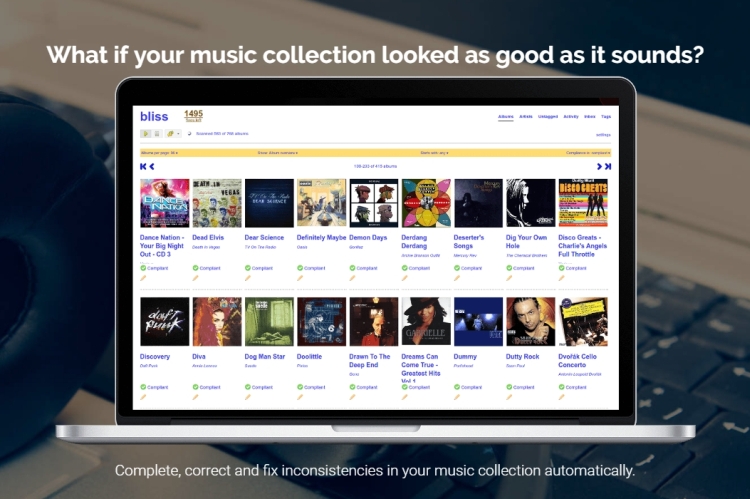Click the green Compliant check icon for Dance Nation
Viewport: 750px width, 499px height.
(x=143, y=268)
